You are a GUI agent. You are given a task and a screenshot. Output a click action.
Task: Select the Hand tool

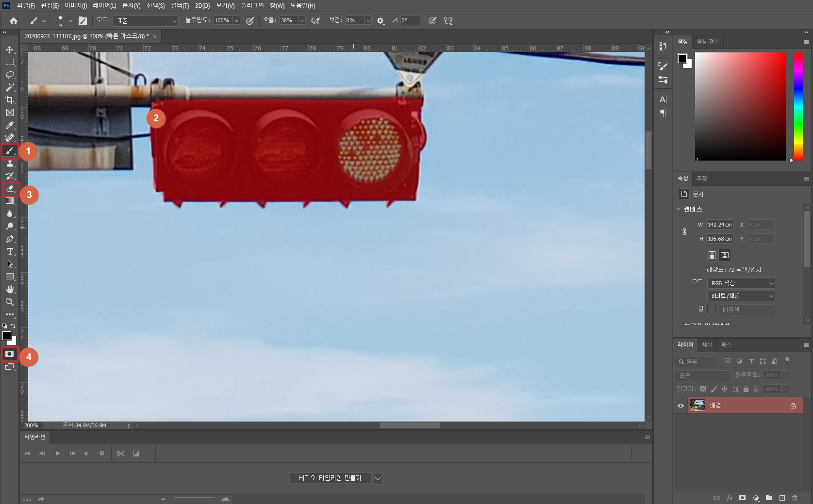pos(10,289)
